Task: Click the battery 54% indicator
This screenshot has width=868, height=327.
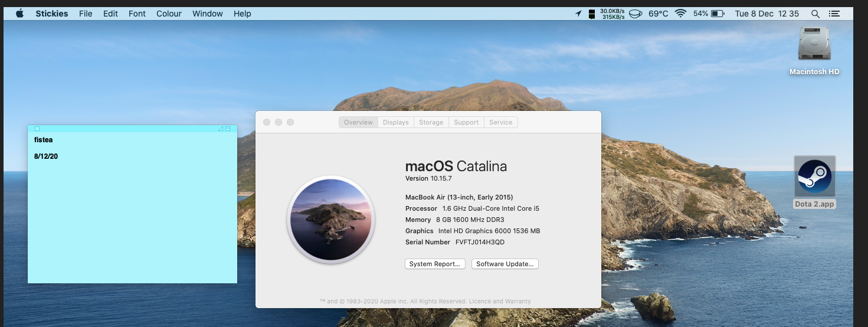Action: tap(709, 14)
